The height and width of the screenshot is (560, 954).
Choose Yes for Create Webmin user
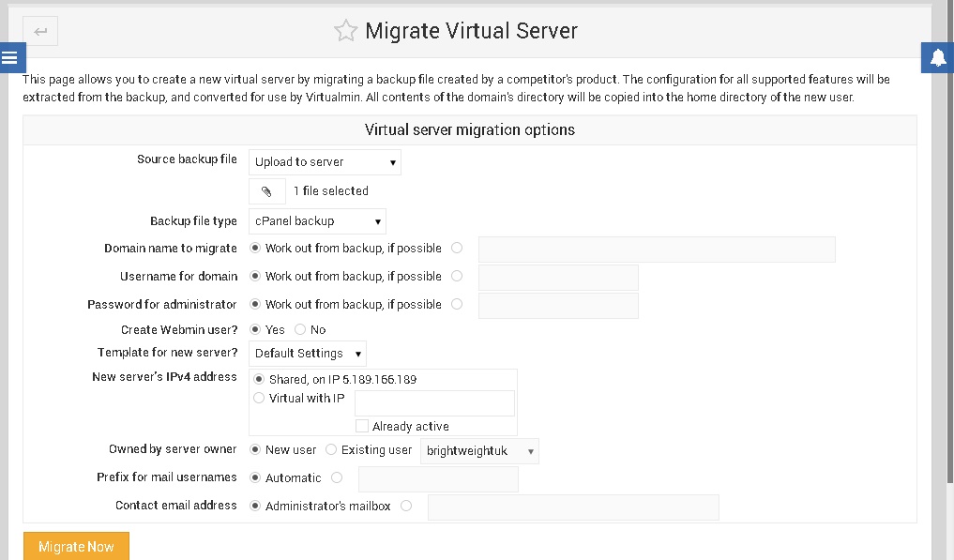point(255,329)
